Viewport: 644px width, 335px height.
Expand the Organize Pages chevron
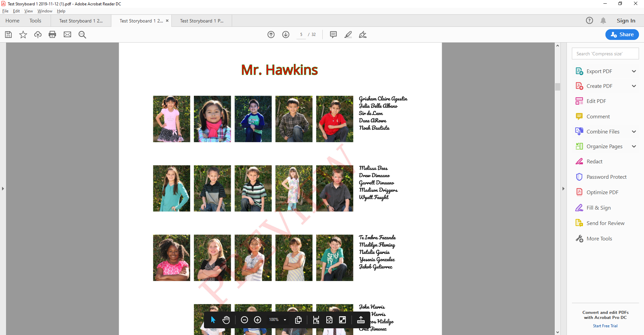[x=634, y=147]
